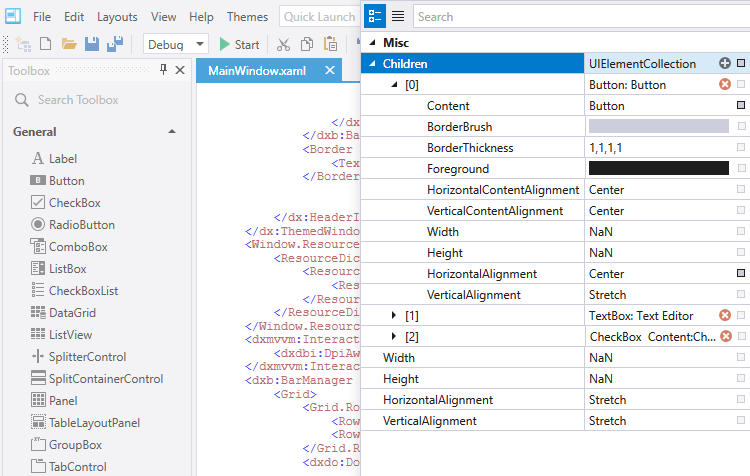Expand the [2] CheckBox child item
This screenshot has width=750, height=476.
point(394,337)
